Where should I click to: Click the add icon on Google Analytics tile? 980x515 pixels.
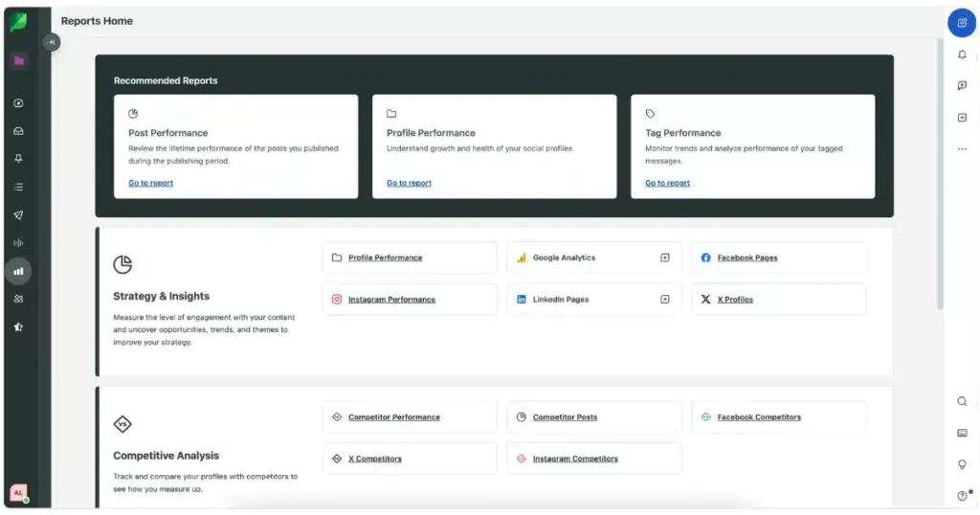coord(665,257)
